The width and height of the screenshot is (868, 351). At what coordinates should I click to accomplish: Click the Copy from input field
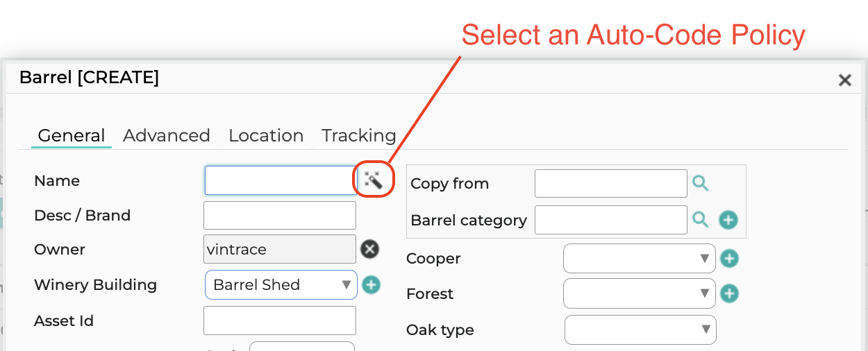pyautogui.click(x=611, y=183)
